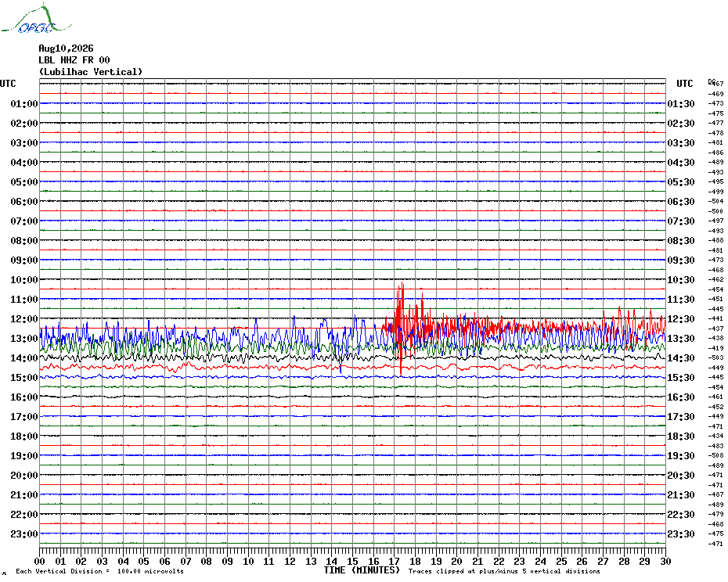
Task: Click the '04:00' row time label
Action: pos(24,163)
